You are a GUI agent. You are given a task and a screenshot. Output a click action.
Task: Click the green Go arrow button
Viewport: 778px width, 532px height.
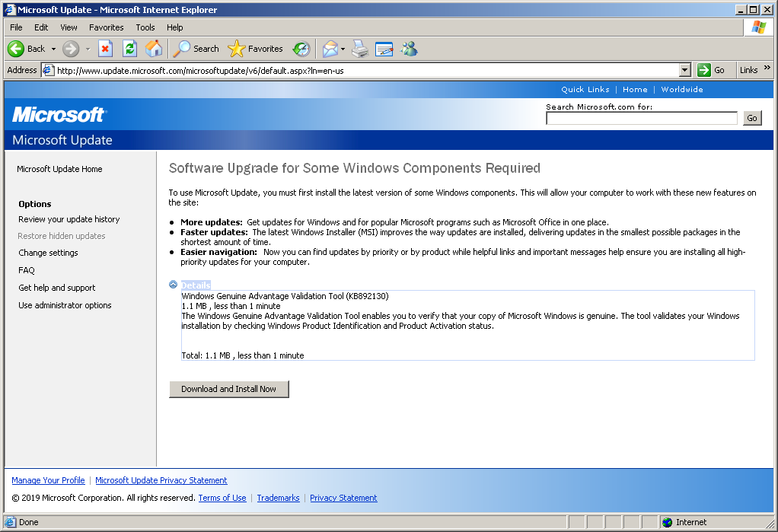tap(703, 70)
